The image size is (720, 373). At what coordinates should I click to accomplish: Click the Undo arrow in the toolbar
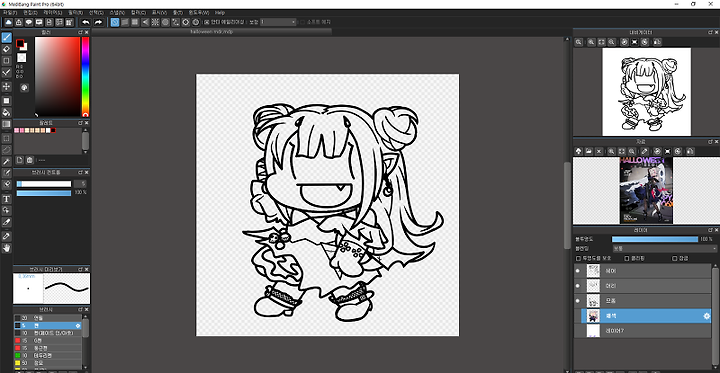click(x=86, y=22)
